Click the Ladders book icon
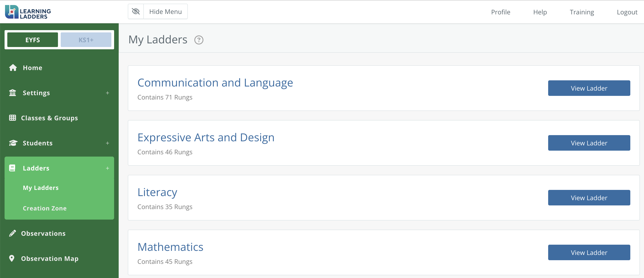Screen dimensions: 644x278 coord(12,168)
